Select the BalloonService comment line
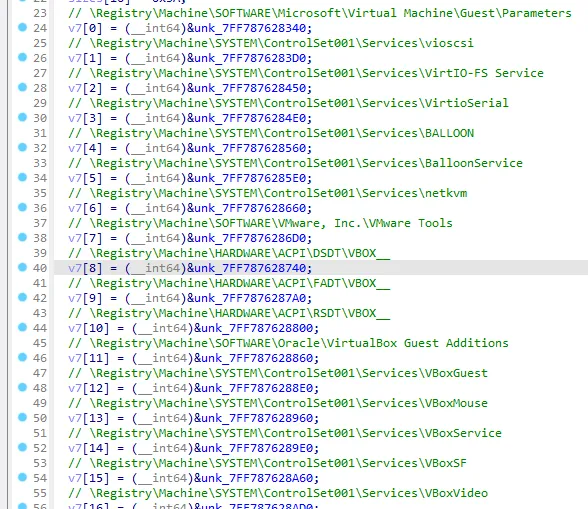588x509 pixels. tap(296, 163)
